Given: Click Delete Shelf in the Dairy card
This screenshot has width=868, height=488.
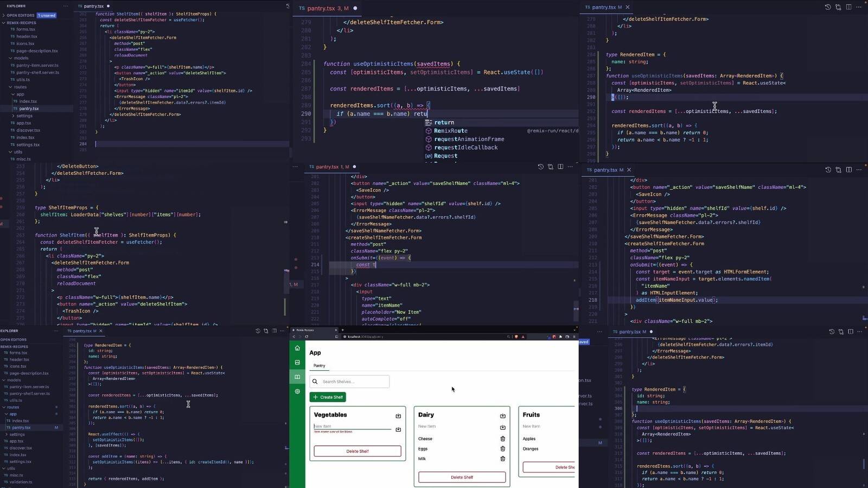Looking at the screenshot, I should pyautogui.click(x=462, y=477).
